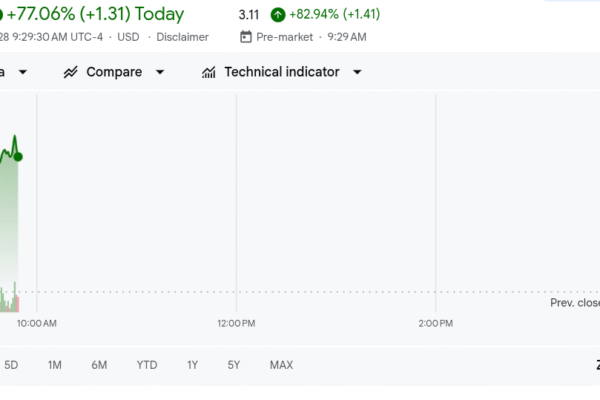Expand the Technical indicator dropdown arrow
The height and width of the screenshot is (400, 600).
click(x=357, y=72)
